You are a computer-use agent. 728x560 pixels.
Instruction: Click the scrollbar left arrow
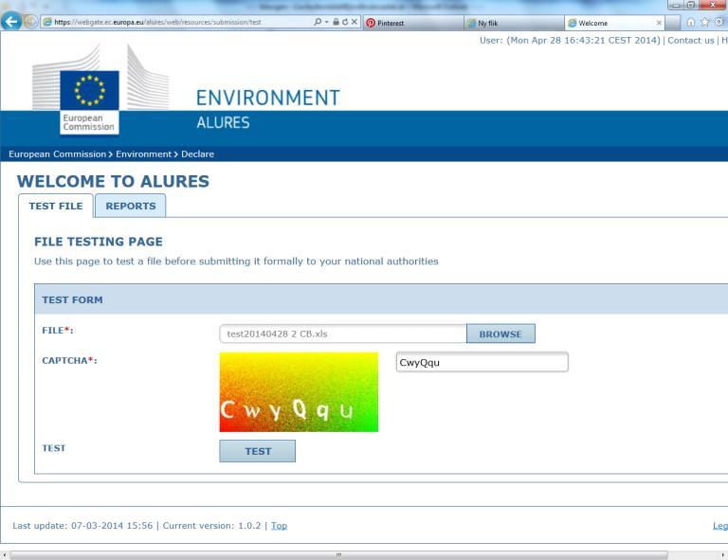4,555
